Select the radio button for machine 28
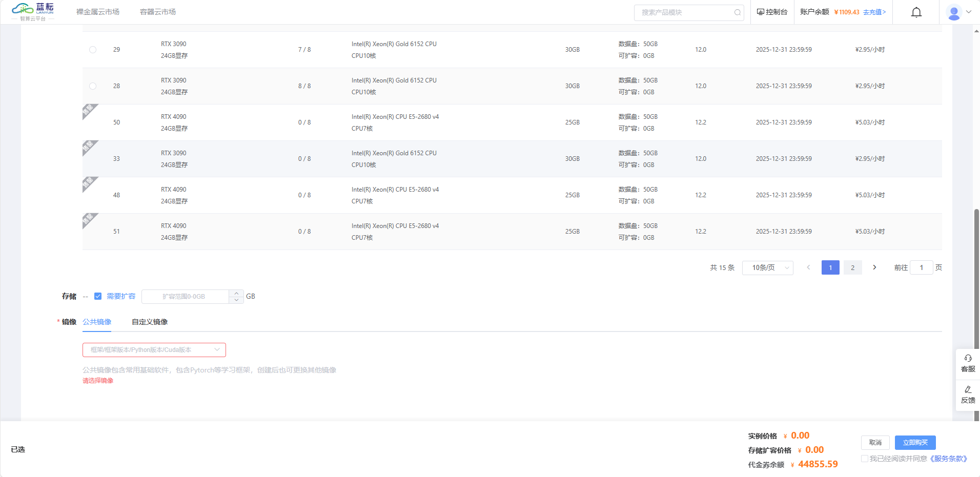The height and width of the screenshot is (477, 980). click(93, 86)
